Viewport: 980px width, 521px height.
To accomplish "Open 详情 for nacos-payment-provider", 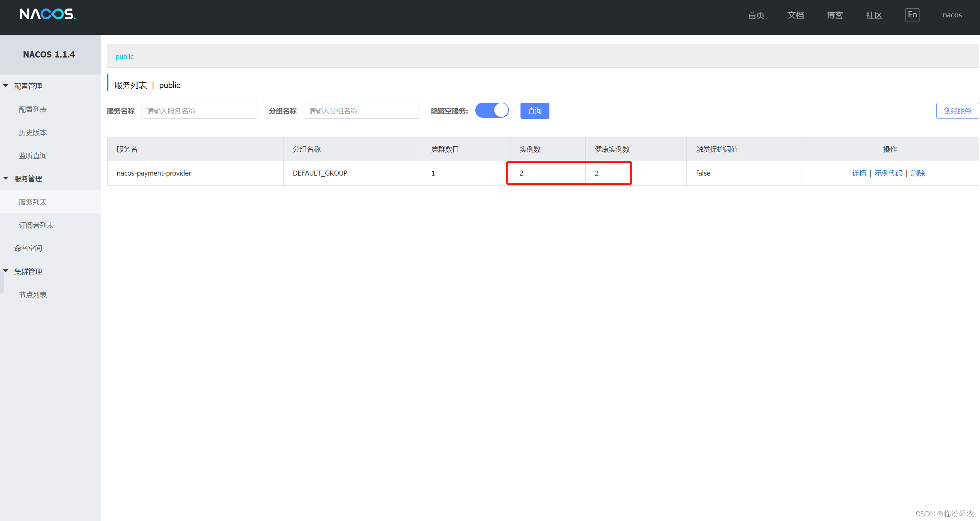I will tap(859, 173).
